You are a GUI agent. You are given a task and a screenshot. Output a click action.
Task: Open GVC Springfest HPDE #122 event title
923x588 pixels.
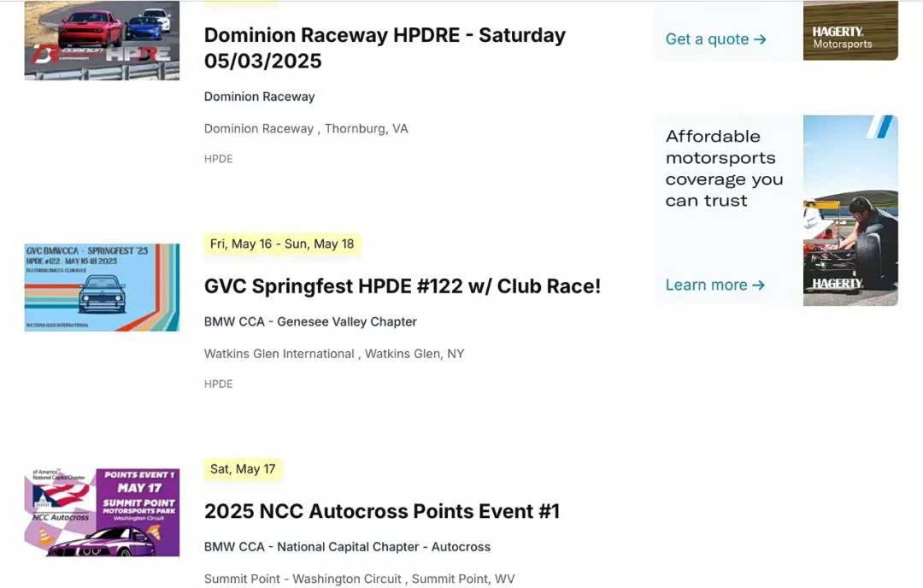(x=402, y=286)
